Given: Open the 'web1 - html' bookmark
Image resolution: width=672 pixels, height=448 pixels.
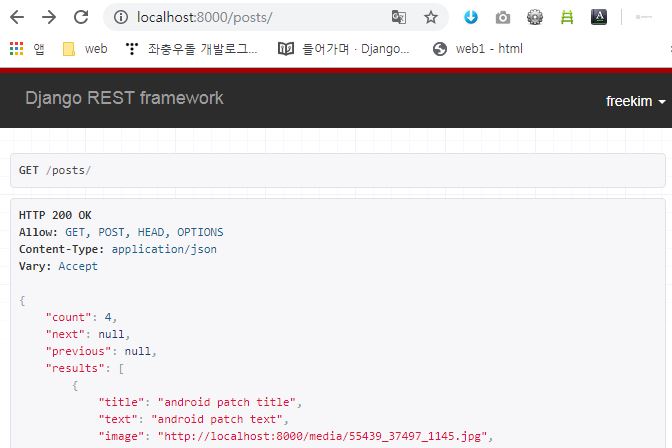Looking at the screenshot, I should (478, 49).
